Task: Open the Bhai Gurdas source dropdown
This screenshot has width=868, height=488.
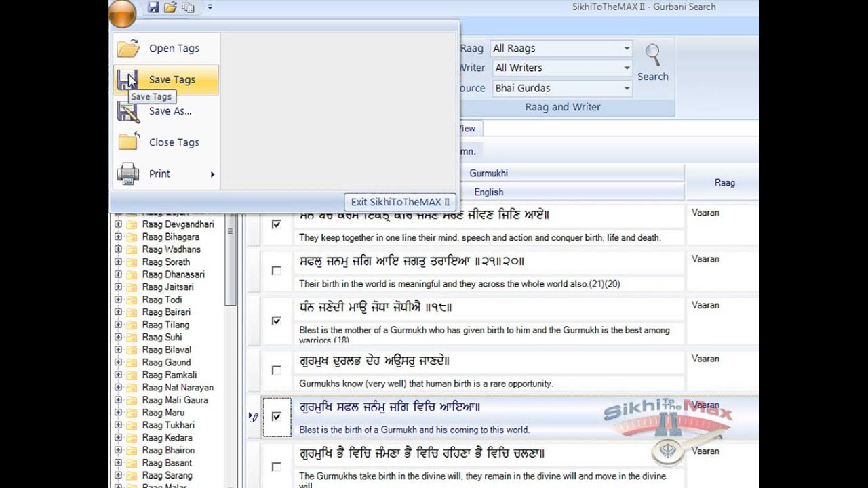Action: point(627,88)
